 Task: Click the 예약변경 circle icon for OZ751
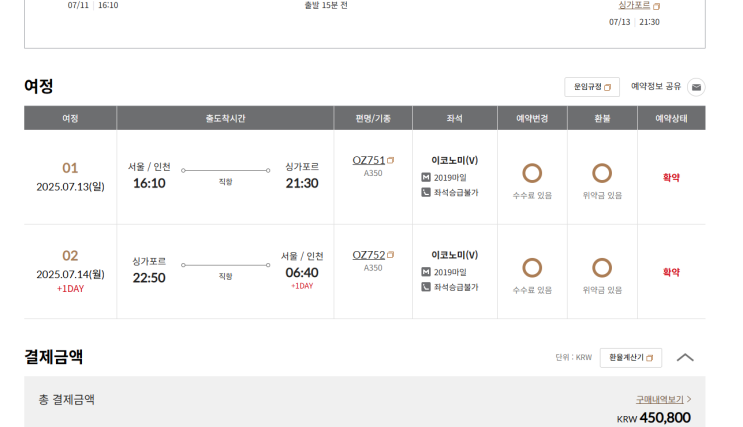[532, 173]
